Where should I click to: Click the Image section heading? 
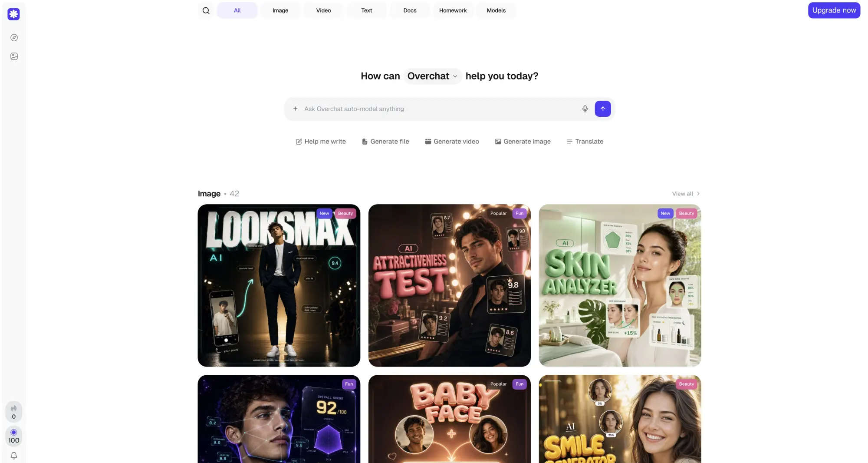point(209,194)
